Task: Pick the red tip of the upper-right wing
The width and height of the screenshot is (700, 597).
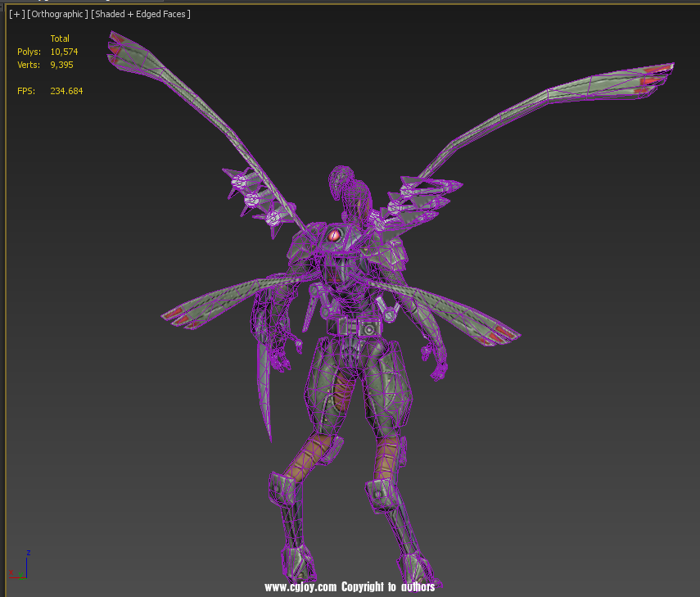Action: coord(659,75)
